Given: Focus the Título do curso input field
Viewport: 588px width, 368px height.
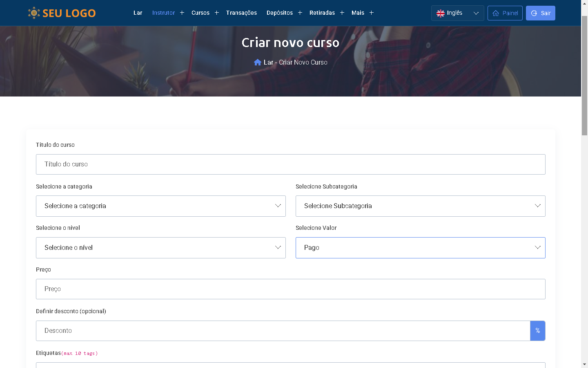Looking at the screenshot, I should click(290, 164).
